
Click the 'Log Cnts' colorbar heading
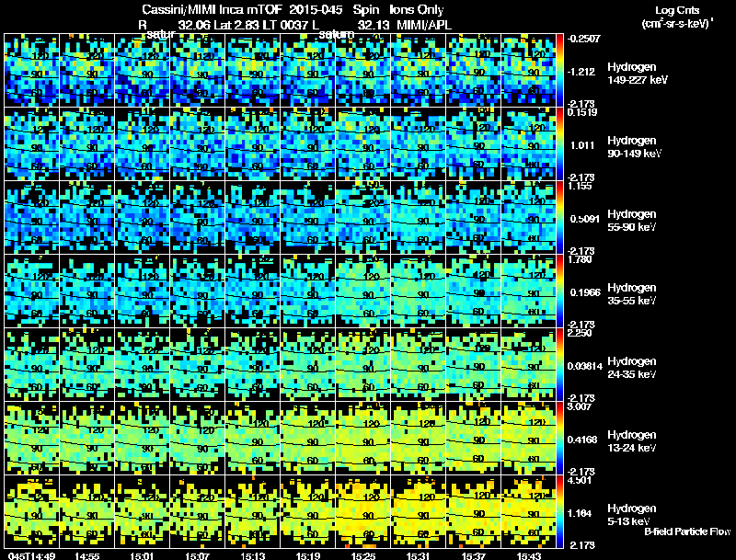pyautogui.click(x=677, y=10)
